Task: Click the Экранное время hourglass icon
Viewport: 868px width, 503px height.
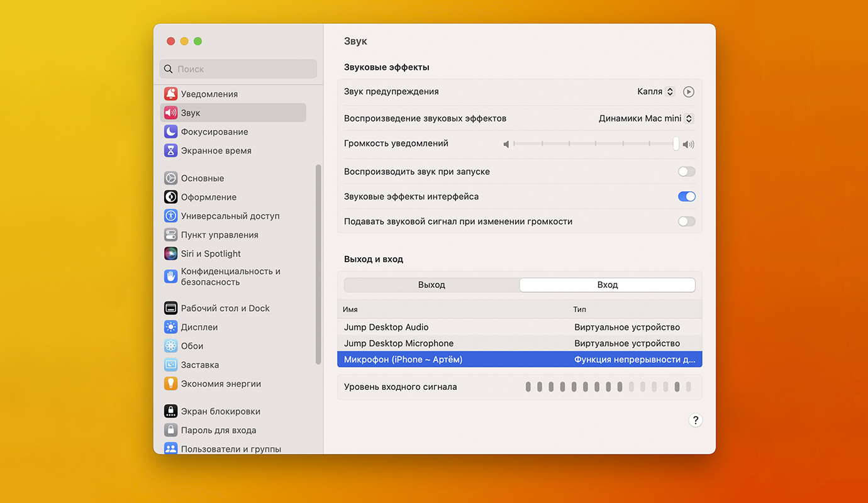Action: (x=170, y=150)
